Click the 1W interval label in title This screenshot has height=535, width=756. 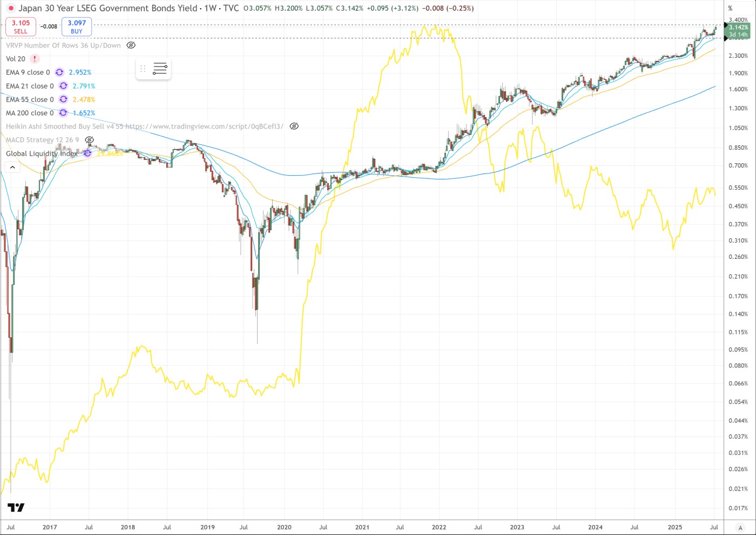[x=210, y=8]
